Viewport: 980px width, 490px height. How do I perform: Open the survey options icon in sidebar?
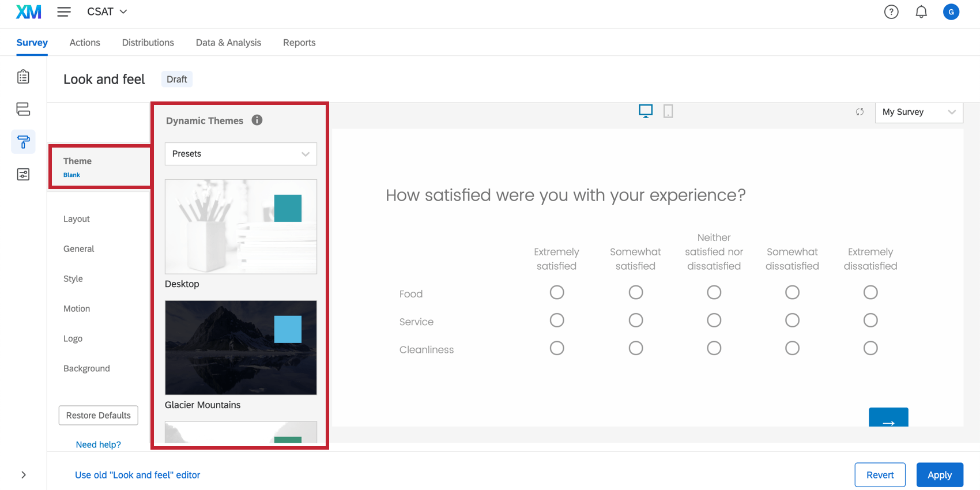[x=23, y=174]
